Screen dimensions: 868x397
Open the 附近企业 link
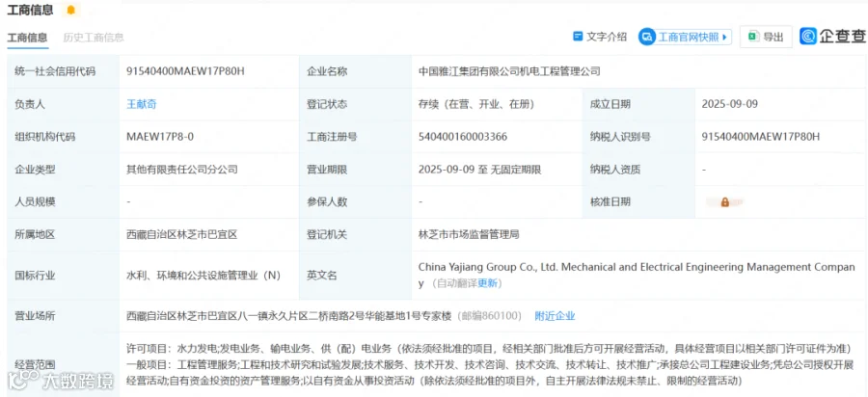pos(555,316)
